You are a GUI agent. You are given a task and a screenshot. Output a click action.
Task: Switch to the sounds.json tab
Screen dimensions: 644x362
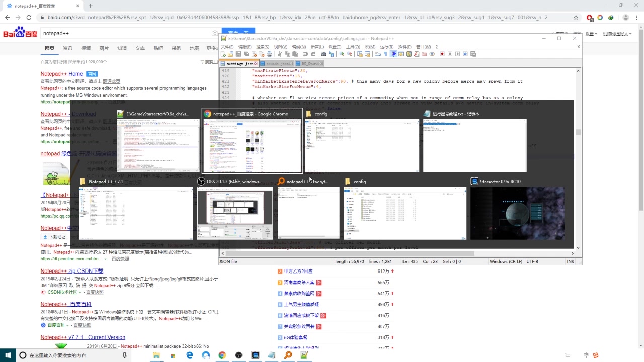click(277, 64)
